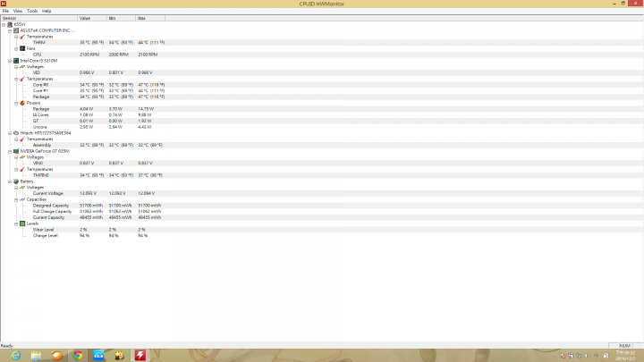This screenshot has height=362, width=644.
Task: Click the NVIDIA Temperatures thermometer icon
Action: tap(22, 169)
